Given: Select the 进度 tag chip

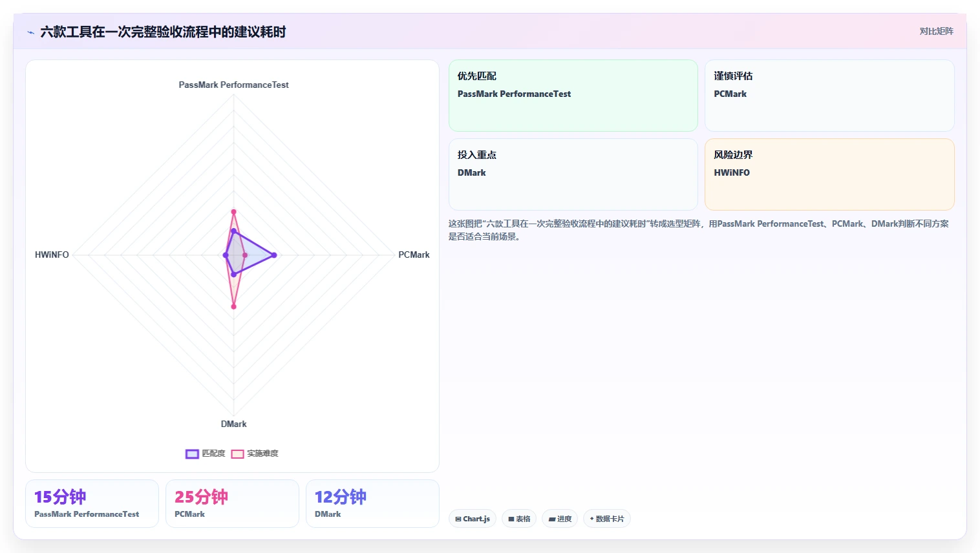Looking at the screenshot, I should point(560,519).
